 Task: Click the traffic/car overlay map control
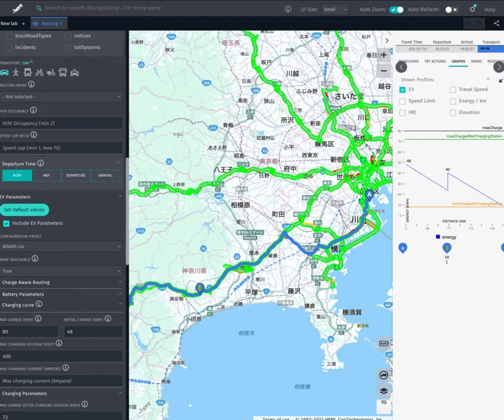coord(383,375)
